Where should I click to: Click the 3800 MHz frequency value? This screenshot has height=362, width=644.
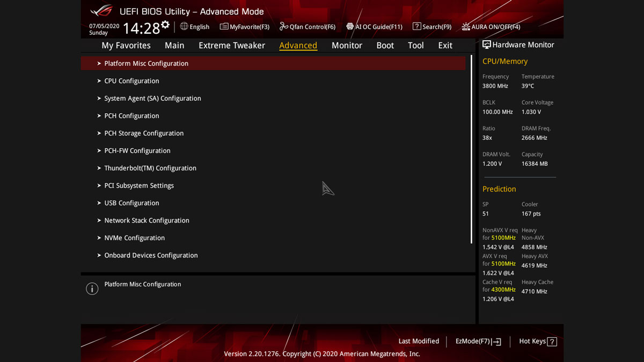pyautogui.click(x=495, y=86)
